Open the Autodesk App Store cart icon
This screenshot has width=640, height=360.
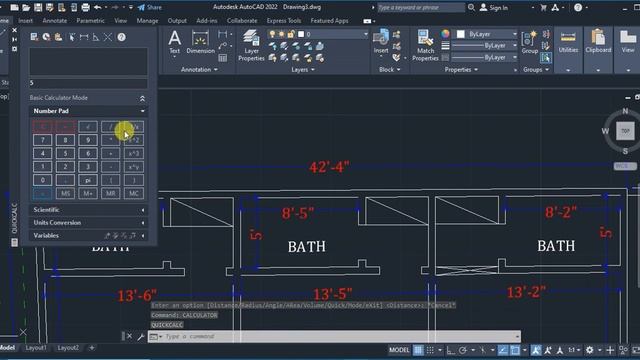point(543,7)
